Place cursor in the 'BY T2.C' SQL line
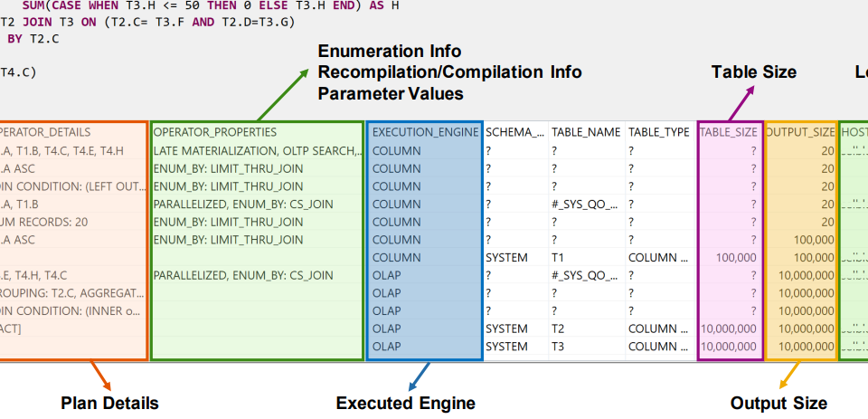Viewport: 868px width, 419px height. [33, 39]
